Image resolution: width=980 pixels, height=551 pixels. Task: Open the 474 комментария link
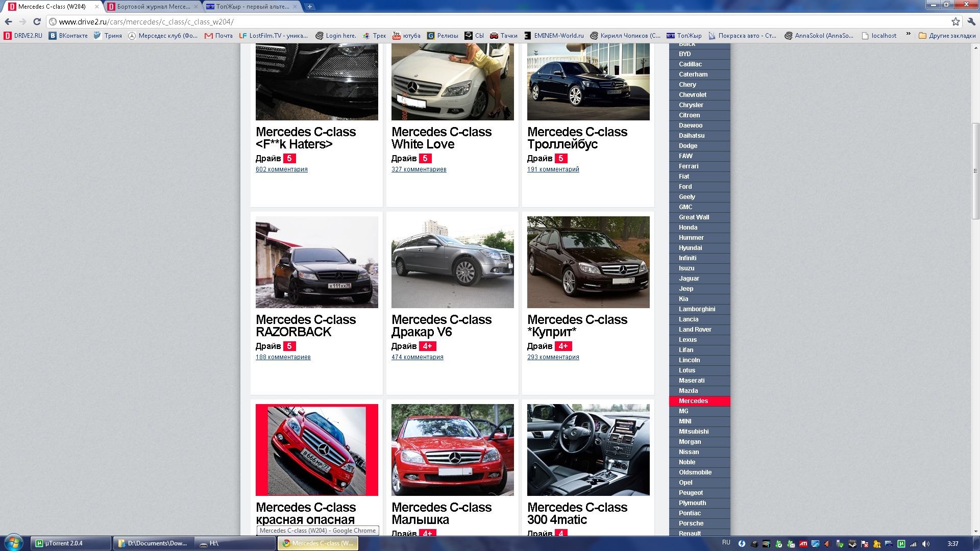point(418,357)
